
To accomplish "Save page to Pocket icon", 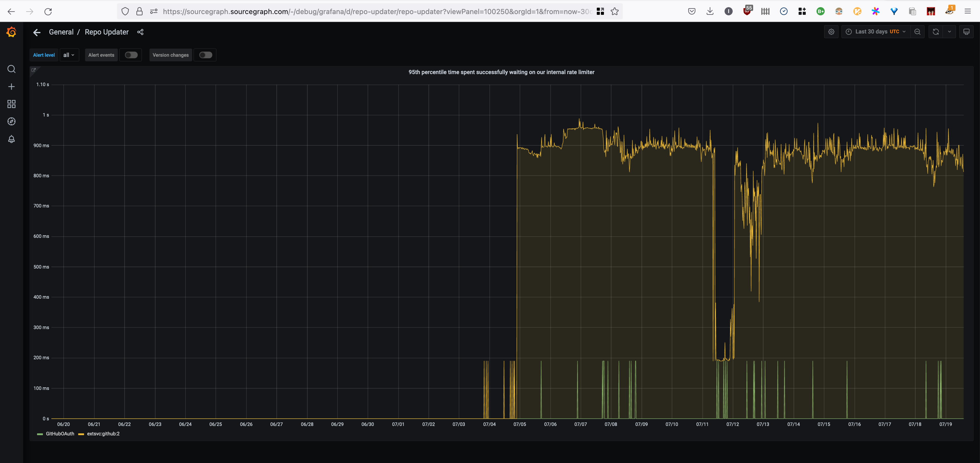I will click(692, 11).
